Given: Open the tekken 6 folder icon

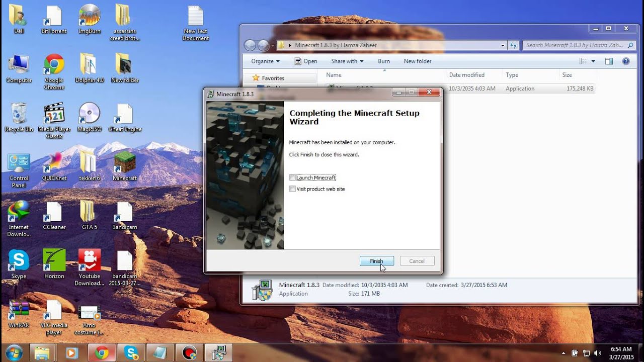Looking at the screenshot, I should tap(90, 167).
